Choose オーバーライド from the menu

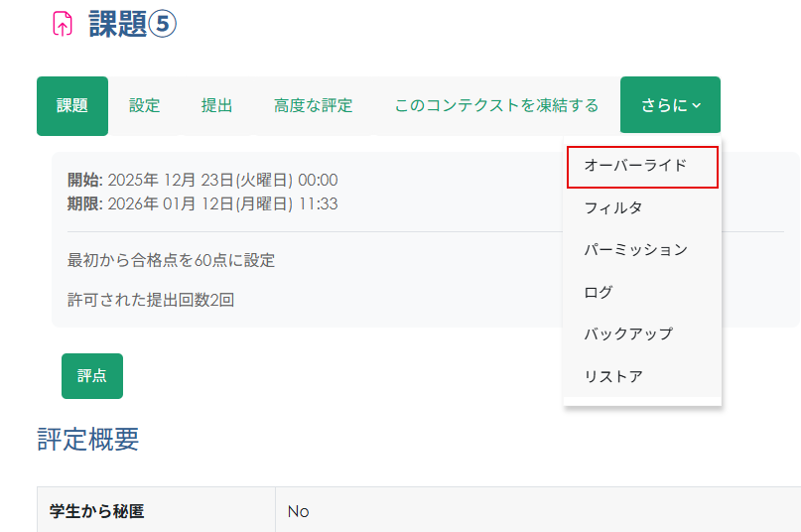pyautogui.click(x=641, y=166)
